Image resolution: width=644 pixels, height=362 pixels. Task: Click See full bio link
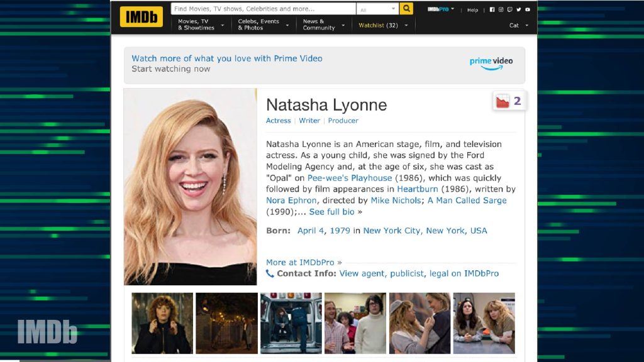(x=331, y=212)
